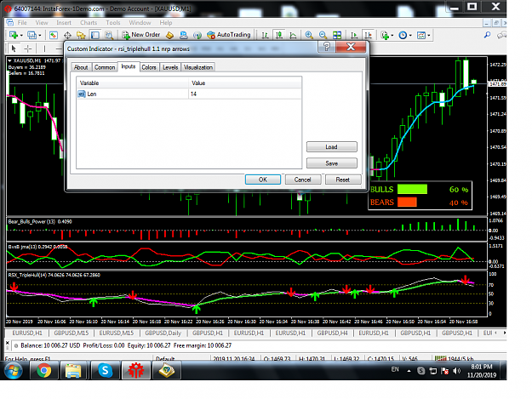Open Google Chrome from the taskbar
532x399 pixels.
43,370
